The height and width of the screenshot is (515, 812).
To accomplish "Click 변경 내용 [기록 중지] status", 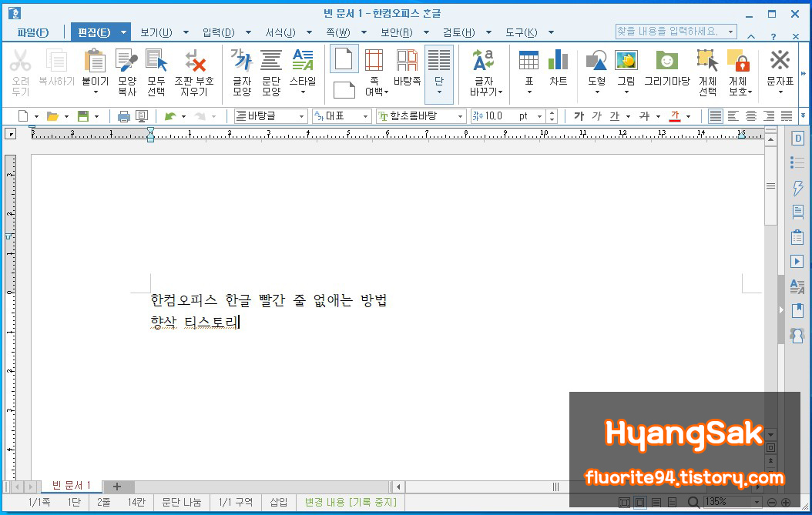I will pyautogui.click(x=351, y=502).
